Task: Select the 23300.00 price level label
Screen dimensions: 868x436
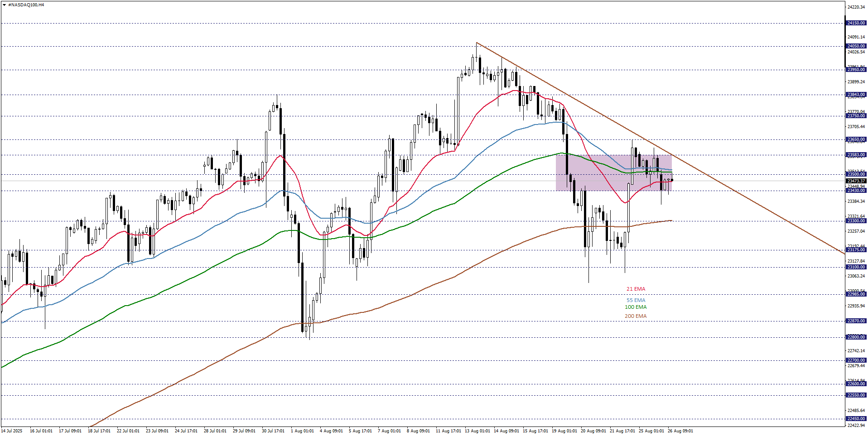Action: coord(856,221)
